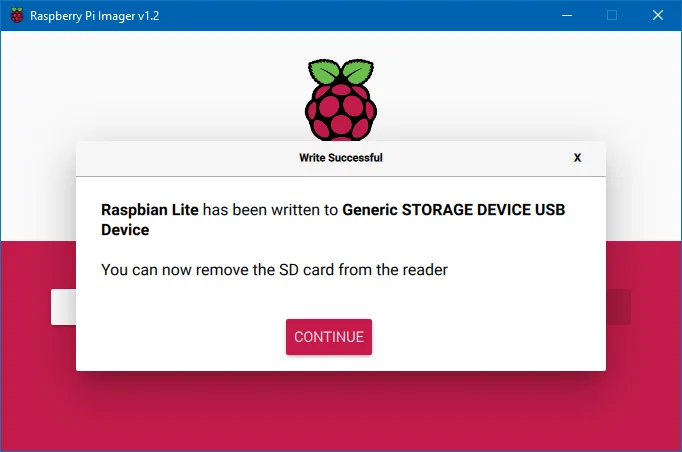Click the "Generic STORAGE DEVICE USB" text
This screenshot has height=452, width=682.
(460, 211)
